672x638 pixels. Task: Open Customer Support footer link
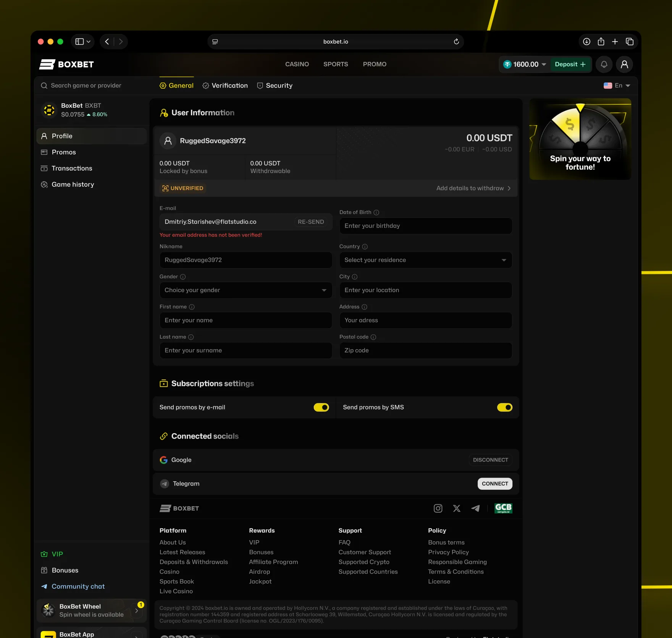[365, 552]
